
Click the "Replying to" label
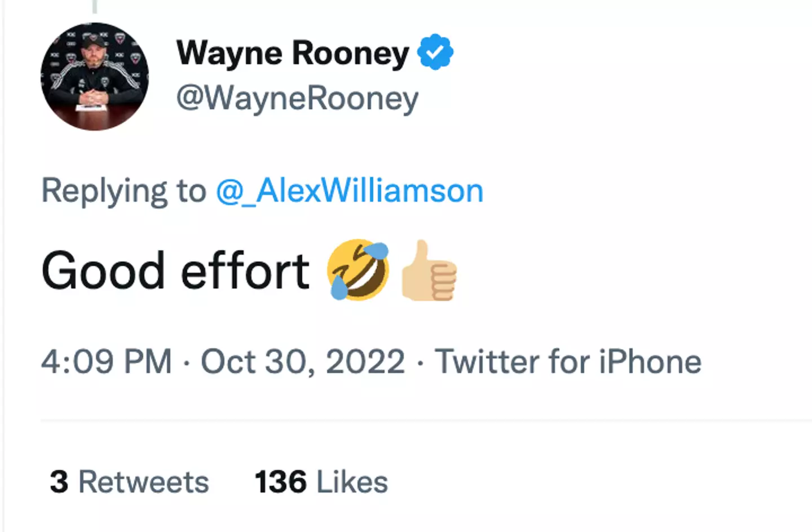[x=123, y=190]
